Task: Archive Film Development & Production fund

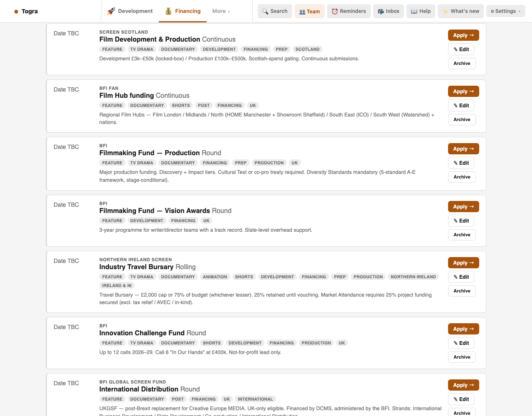Action: [x=462, y=63]
